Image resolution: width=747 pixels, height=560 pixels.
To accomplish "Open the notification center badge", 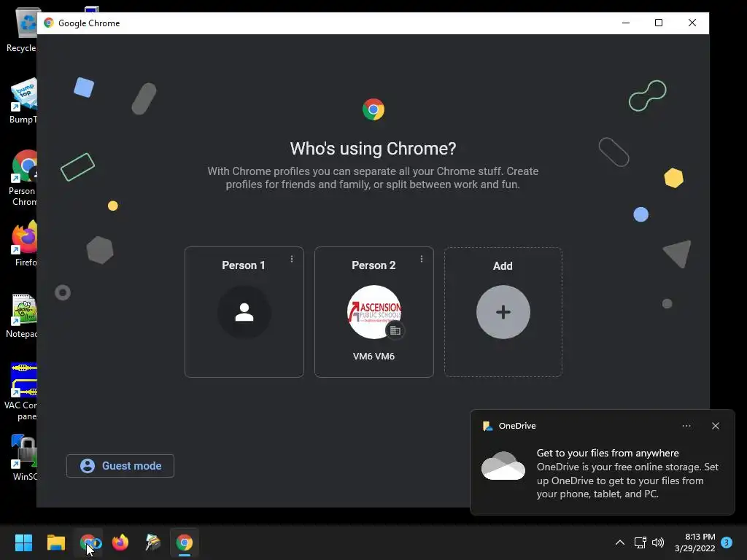I will [x=727, y=542].
